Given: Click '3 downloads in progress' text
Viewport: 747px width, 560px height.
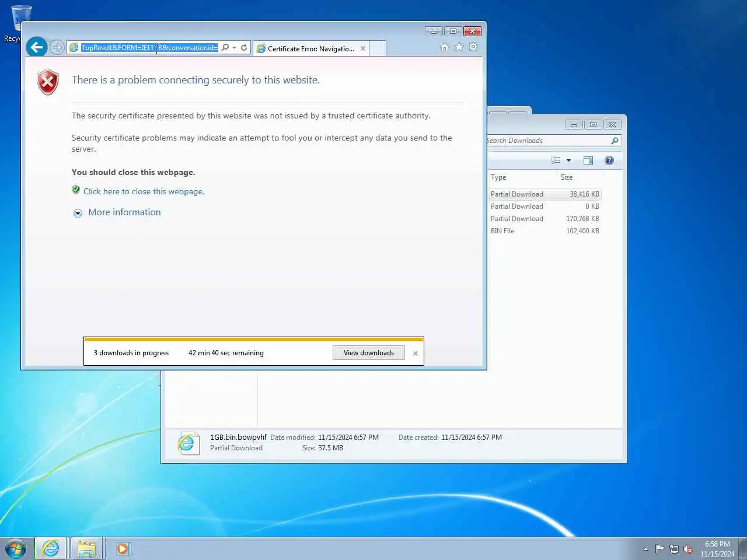Looking at the screenshot, I should point(131,353).
